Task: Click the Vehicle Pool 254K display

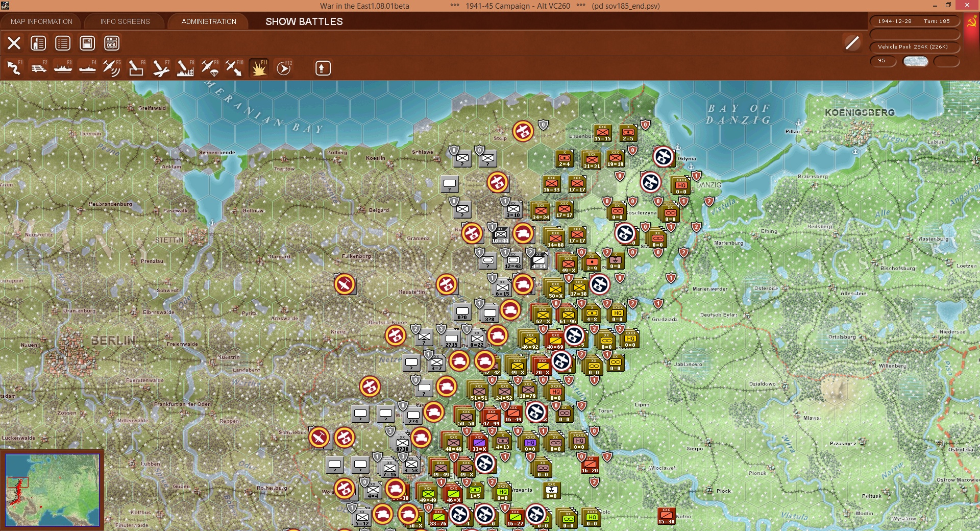Action: point(914,47)
